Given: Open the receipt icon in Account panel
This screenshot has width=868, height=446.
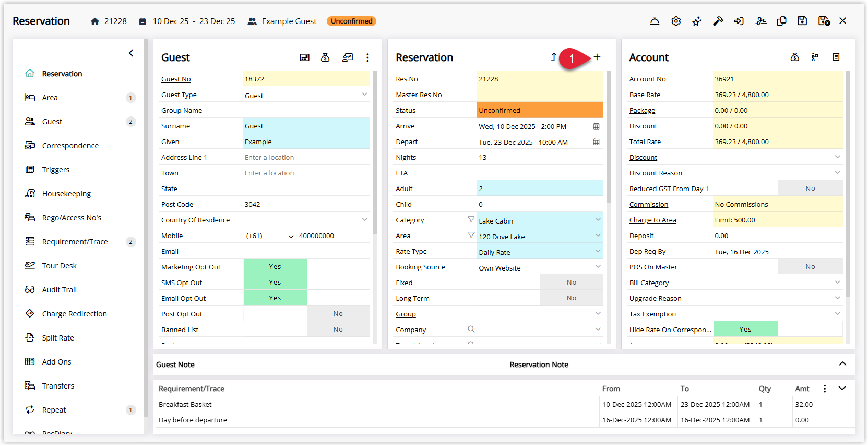Looking at the screenshot, I should pyautogui.click(x=836, y=57).
